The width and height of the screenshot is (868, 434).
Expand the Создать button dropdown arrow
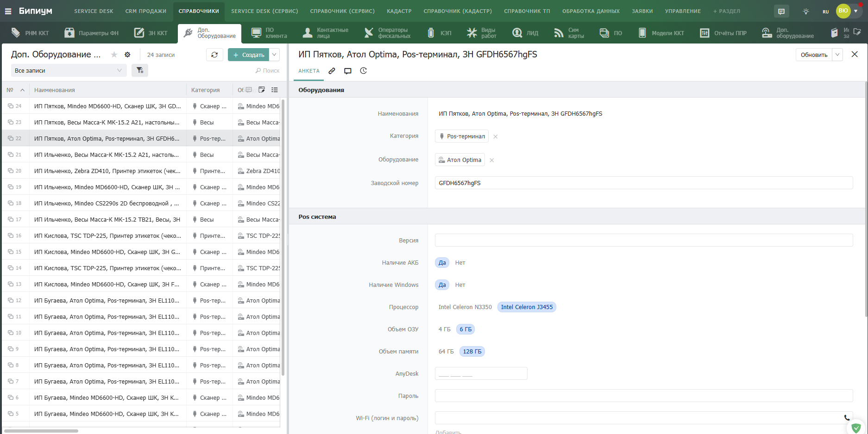point(275,55)
